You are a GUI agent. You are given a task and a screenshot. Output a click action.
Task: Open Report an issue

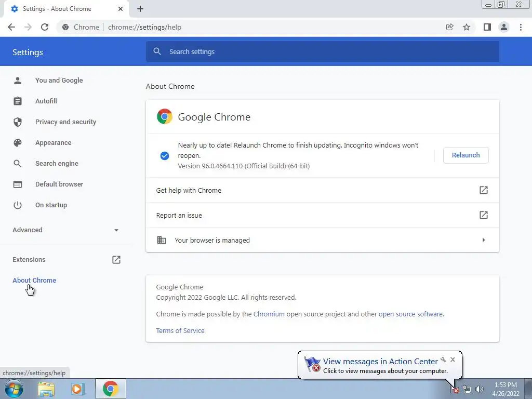click(x=322, y=215)
